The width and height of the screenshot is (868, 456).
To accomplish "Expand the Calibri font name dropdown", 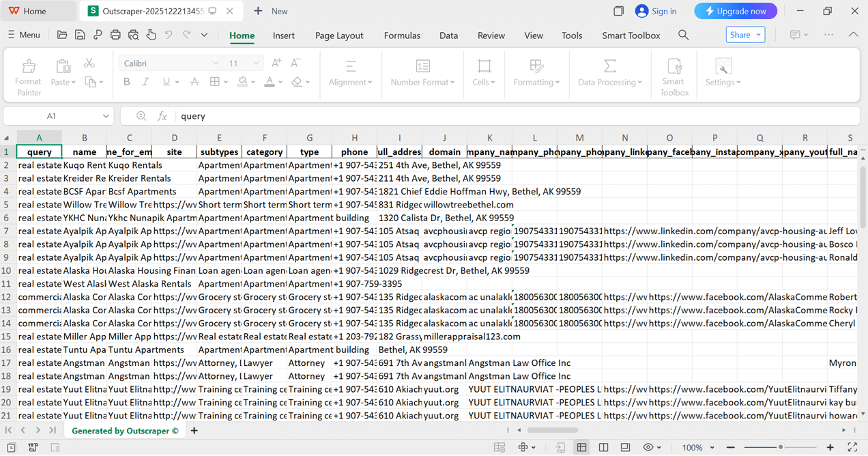I will (215, 63).
